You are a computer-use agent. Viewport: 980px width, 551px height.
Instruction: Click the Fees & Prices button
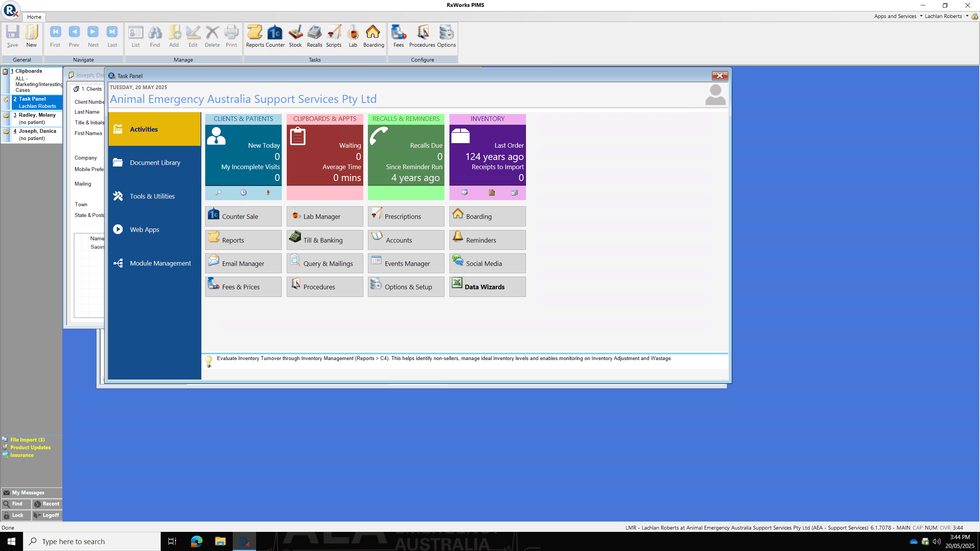243,287
